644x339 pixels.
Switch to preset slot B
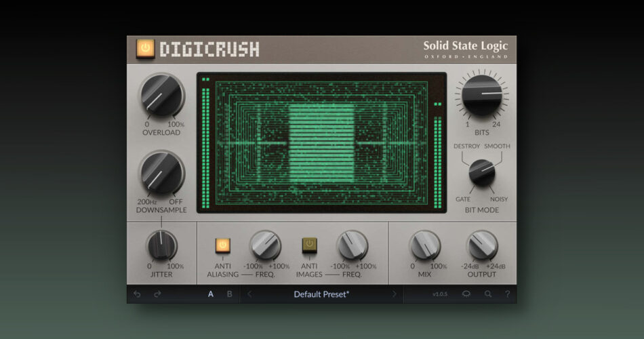coord(229,294)
